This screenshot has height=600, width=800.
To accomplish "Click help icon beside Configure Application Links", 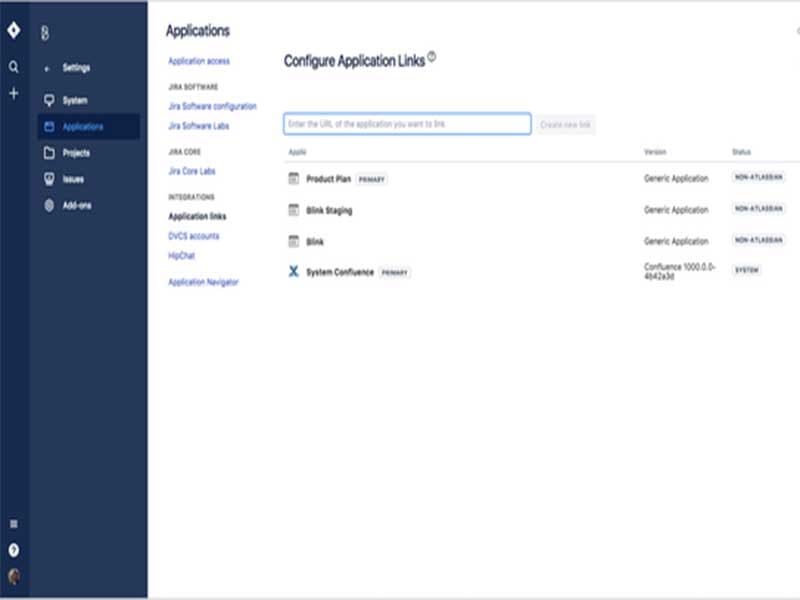I will coord(432,57).
